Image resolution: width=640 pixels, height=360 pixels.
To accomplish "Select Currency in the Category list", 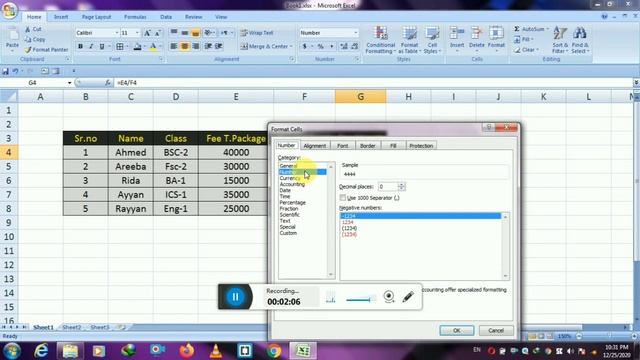I will [x=290, y=178].
